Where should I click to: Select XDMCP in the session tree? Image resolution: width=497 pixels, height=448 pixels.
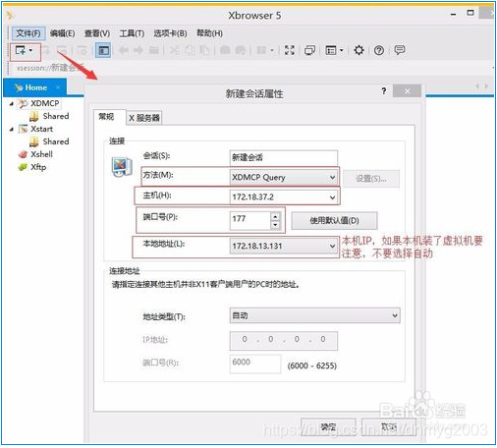click(x=44, y=103)
